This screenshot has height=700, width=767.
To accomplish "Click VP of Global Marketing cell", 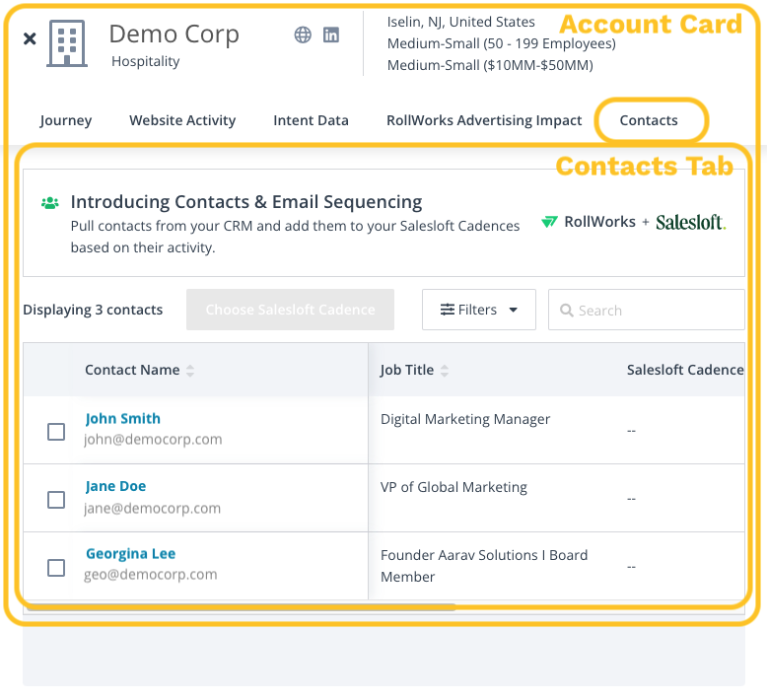I will [x=453, y=487].
